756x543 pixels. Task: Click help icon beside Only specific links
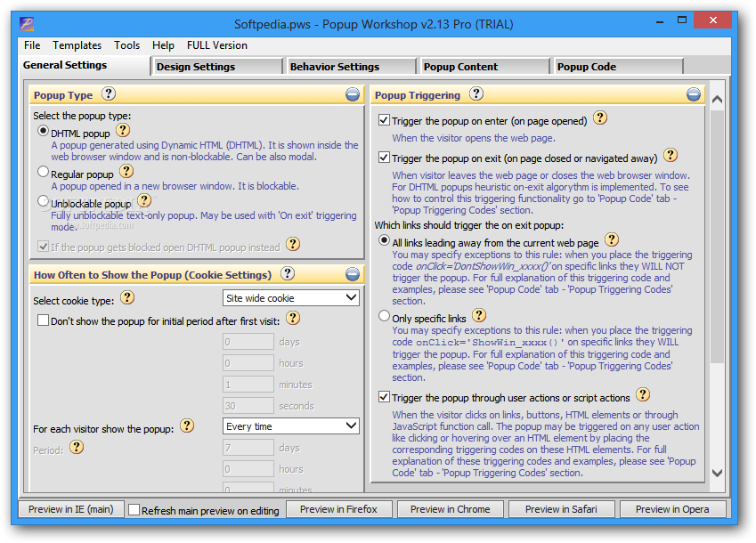(479, 316)
